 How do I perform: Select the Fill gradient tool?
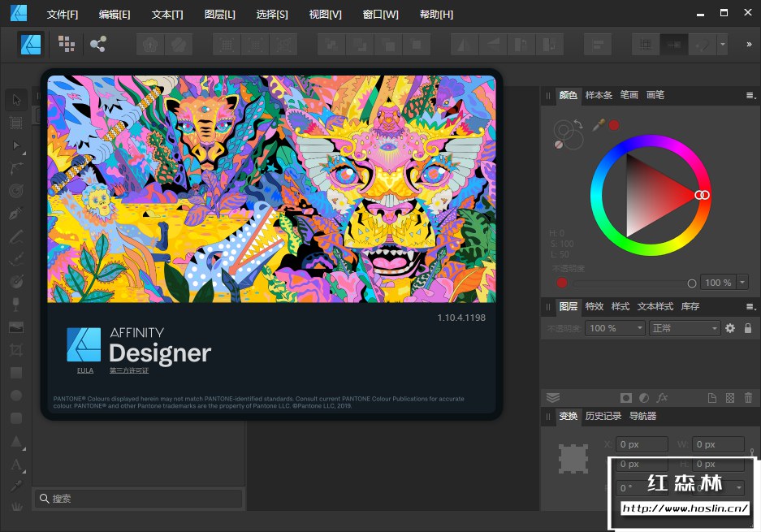point(16,282)
